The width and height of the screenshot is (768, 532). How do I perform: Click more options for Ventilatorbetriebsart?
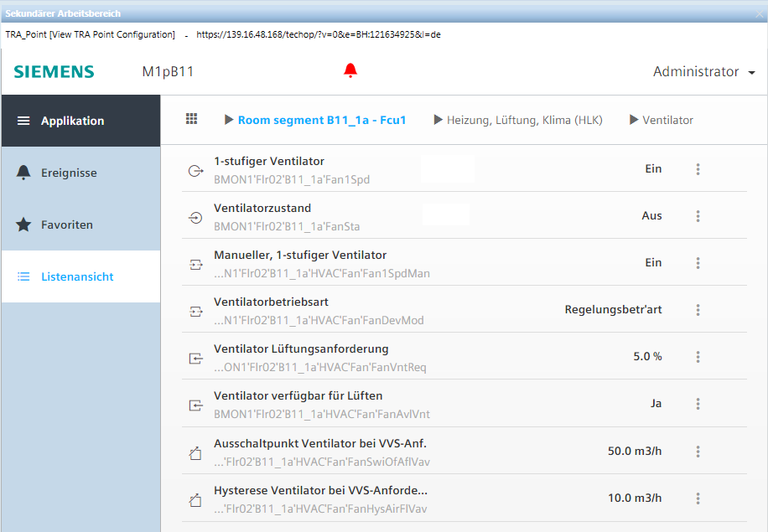click(698, 310)
